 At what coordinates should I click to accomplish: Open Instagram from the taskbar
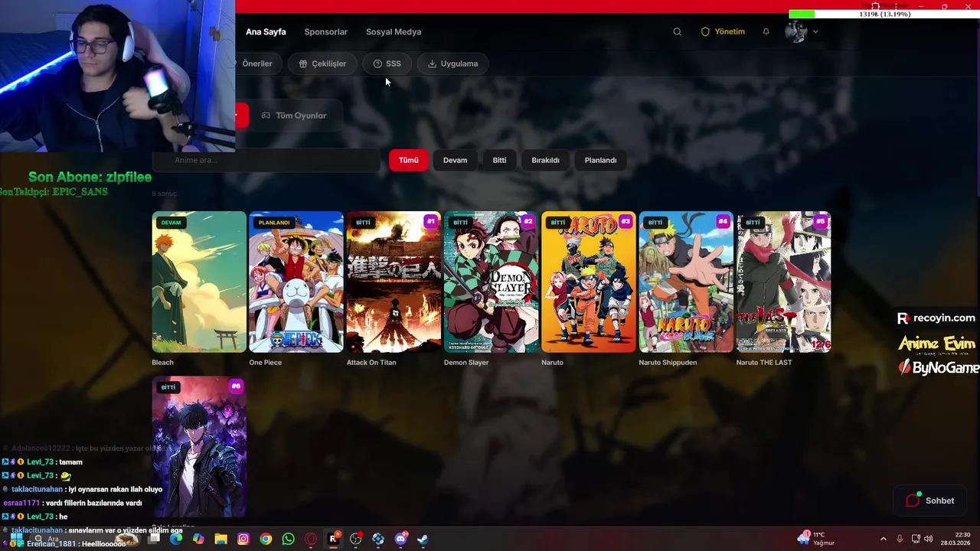click(x=243, y=539)
